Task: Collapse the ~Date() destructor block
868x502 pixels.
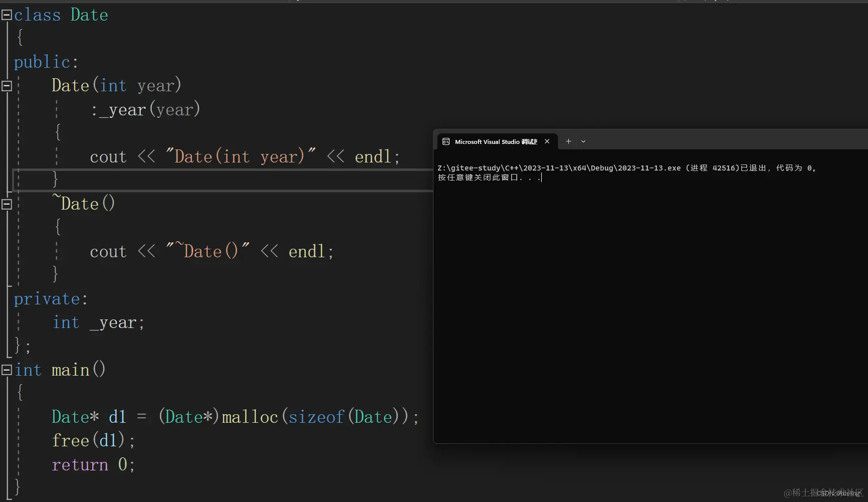Action: [x=7, y=204]
